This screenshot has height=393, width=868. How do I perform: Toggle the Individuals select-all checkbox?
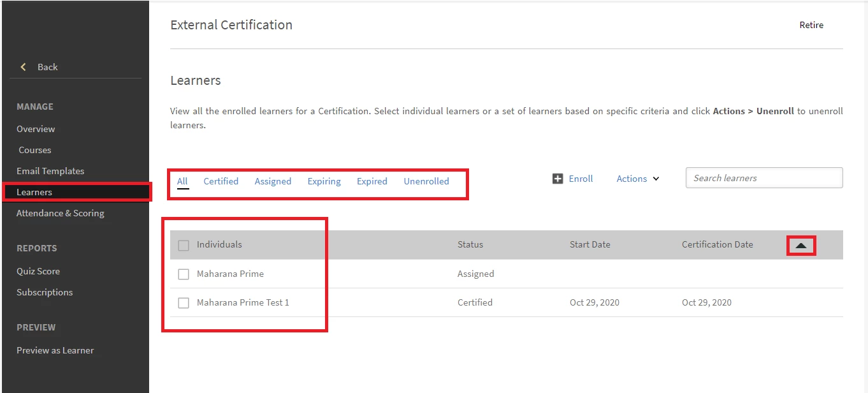tap(184, 245)
